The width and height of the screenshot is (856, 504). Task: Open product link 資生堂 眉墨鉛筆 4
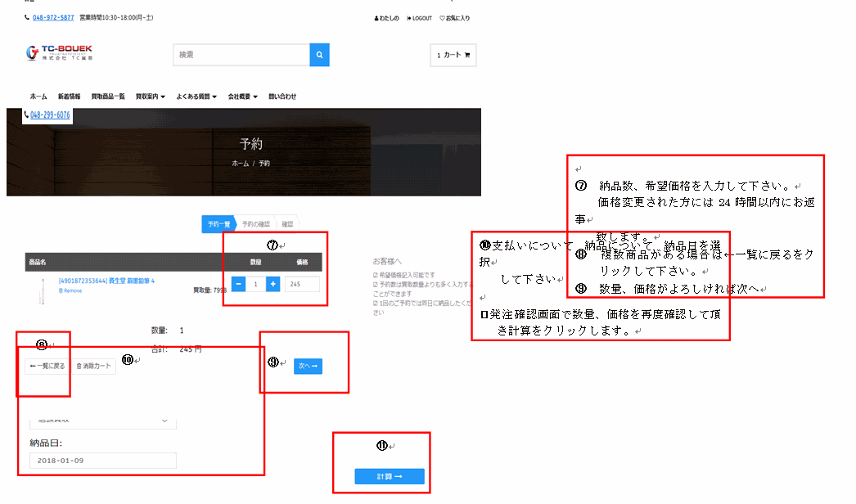[106, 281]
